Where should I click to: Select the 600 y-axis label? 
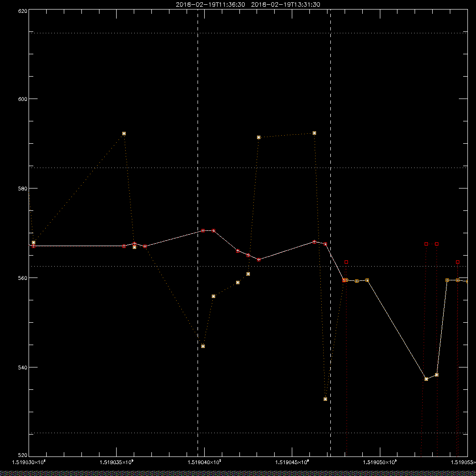23,99
